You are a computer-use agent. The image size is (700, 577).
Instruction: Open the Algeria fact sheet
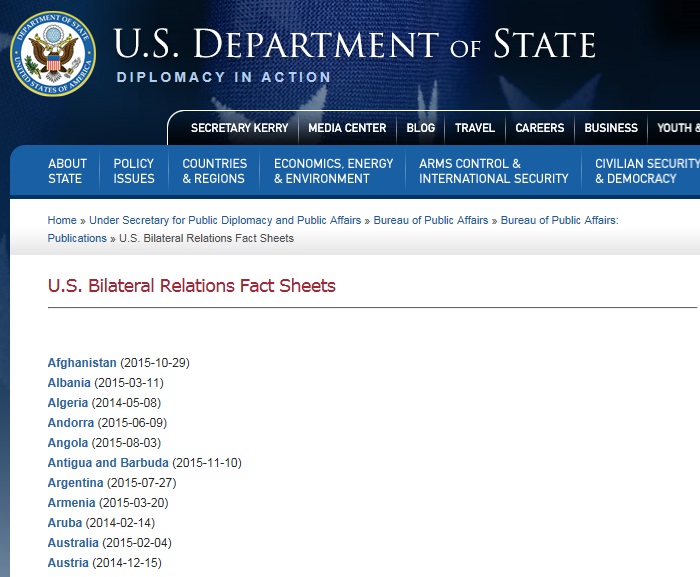pos(68,403)
